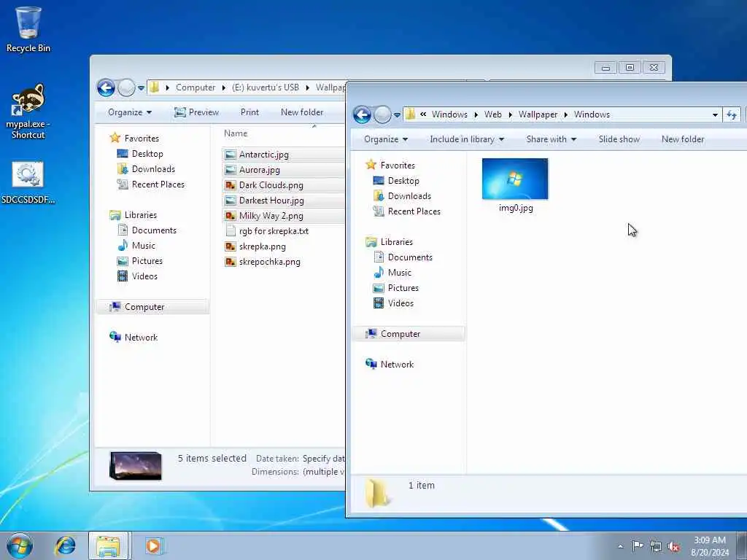Launch Internet Explorer from the taskbar
The height and width of the screenshot is (560, 747).
pyautogui.click(x=65, y=545)
